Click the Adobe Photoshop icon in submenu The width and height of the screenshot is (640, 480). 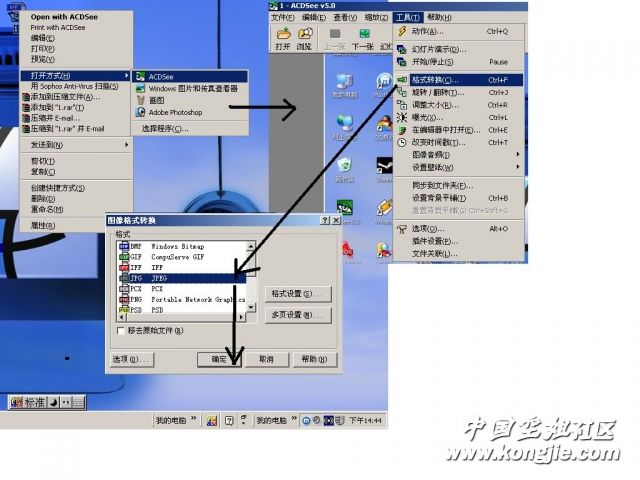point(140,112)
